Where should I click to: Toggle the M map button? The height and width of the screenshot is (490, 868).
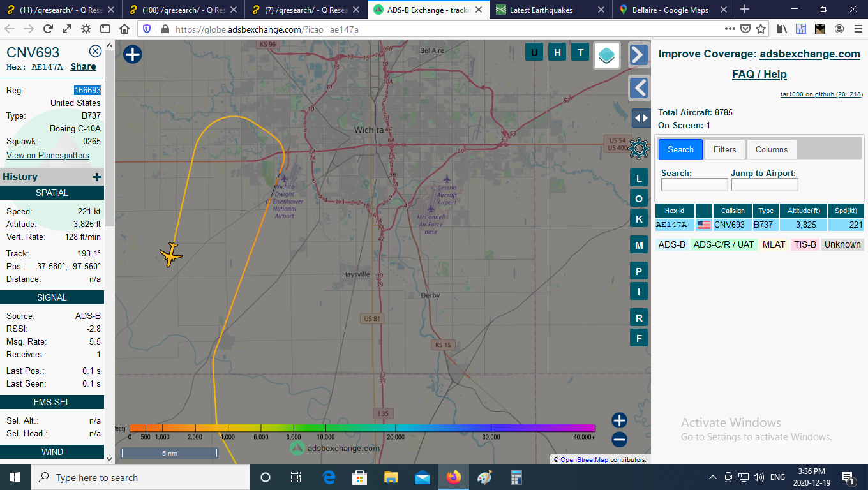tap(639, 245)
